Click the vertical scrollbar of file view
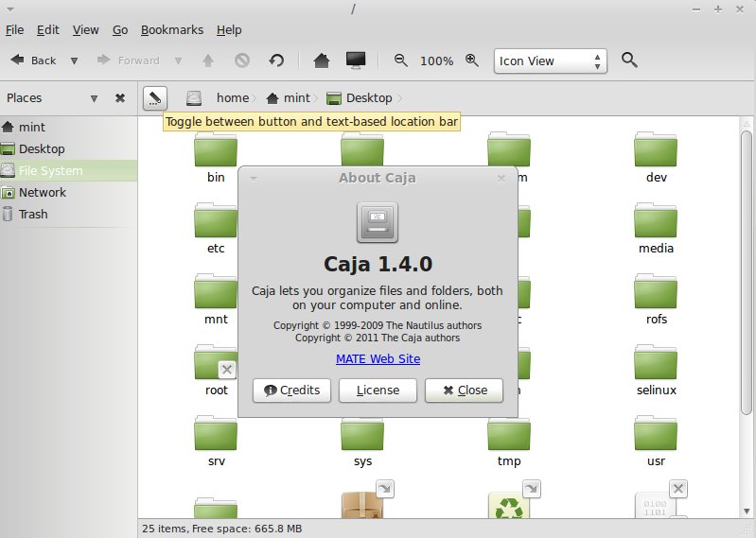Image resolution: width=756 pixels, height=538 pixels. (x=748, y=284)
